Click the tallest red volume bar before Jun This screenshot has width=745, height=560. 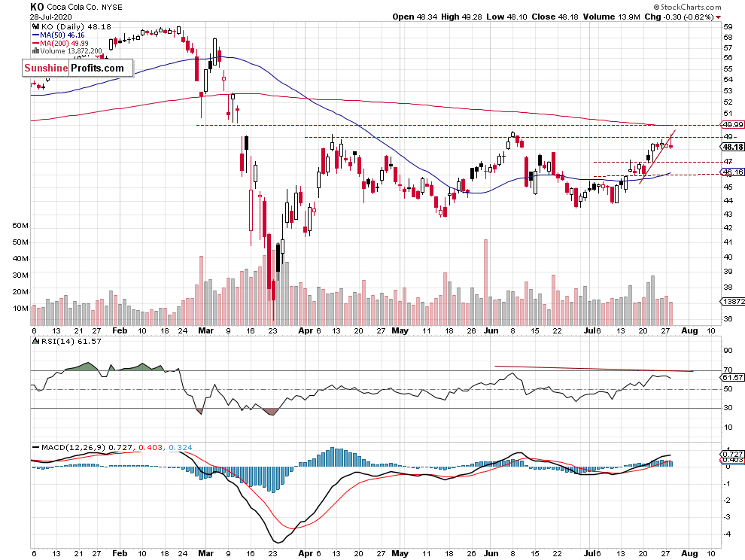tap(485, 282)
